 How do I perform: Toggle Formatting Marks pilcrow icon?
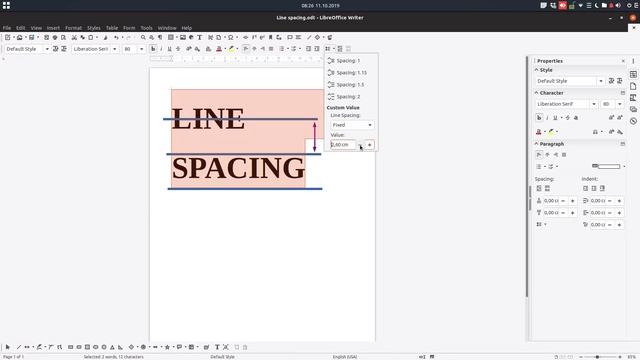pyautogui.click(x=160, y=37)
